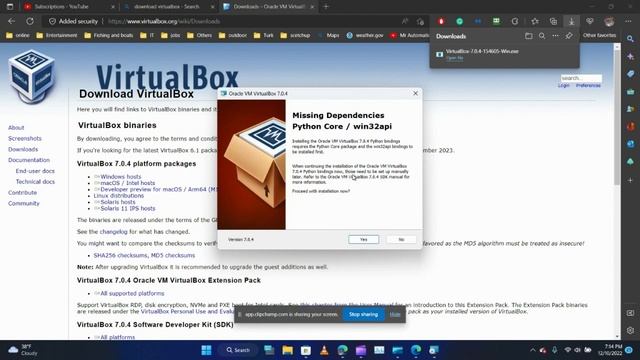Open Documentation in the VirtualBox sidebar
The image size is (640, 360).
[x=29, y=160]
